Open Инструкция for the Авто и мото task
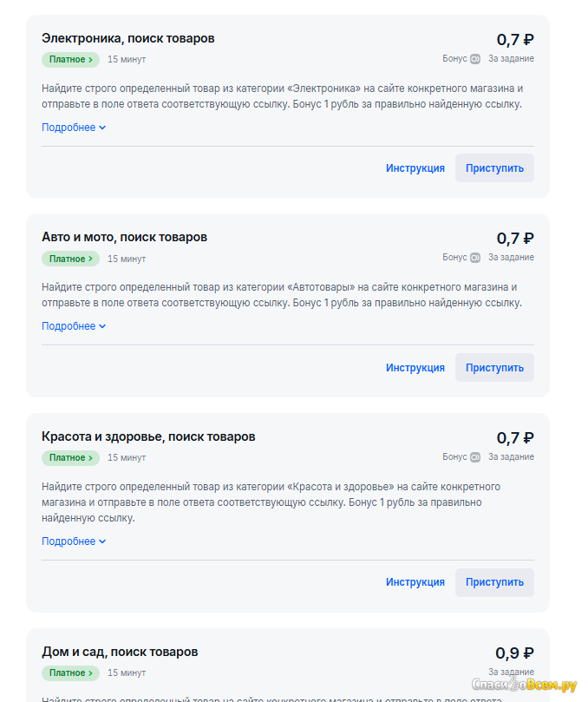 415,368
